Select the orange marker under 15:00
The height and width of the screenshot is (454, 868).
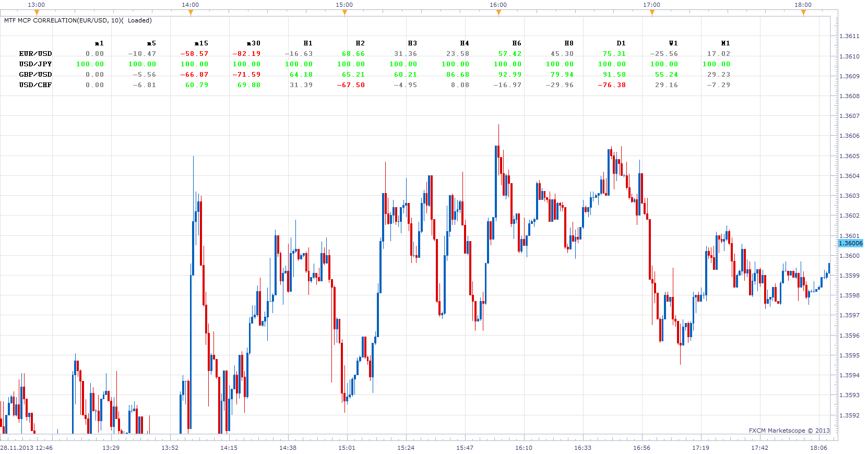[x=344, y=13]
